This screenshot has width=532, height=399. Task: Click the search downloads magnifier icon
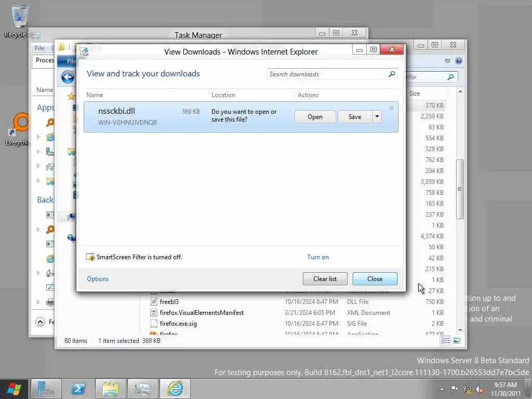pyautogui.click(x=392, y=74)
